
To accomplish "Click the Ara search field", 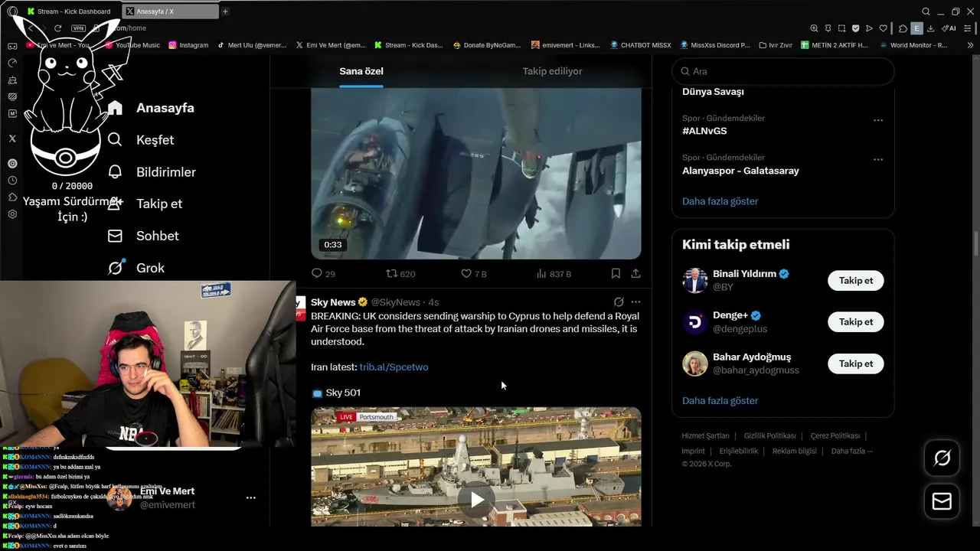I will (x=782, y=71).
